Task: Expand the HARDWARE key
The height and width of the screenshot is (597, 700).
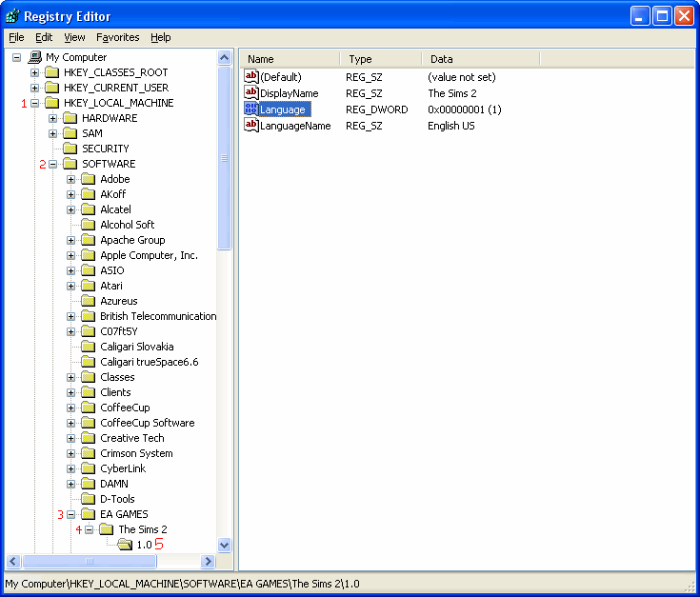Action: point(52,118)
